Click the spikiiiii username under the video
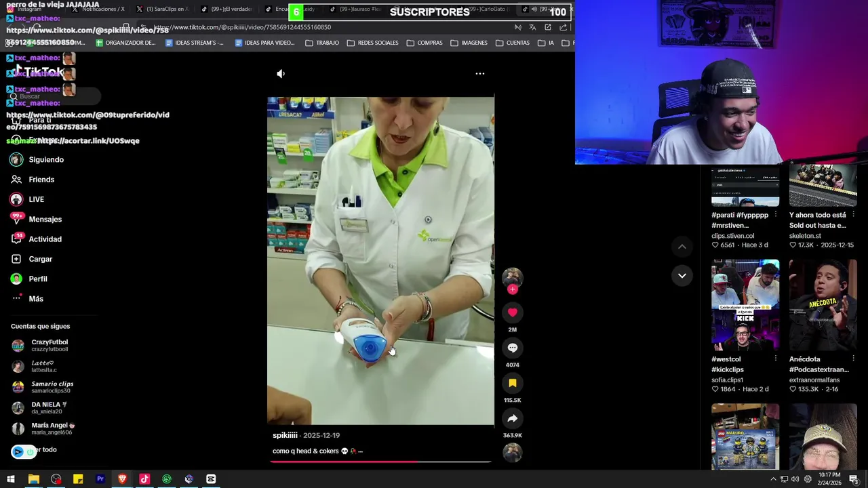868x488 pixels. pyautogui.click(x=285, y=435)
